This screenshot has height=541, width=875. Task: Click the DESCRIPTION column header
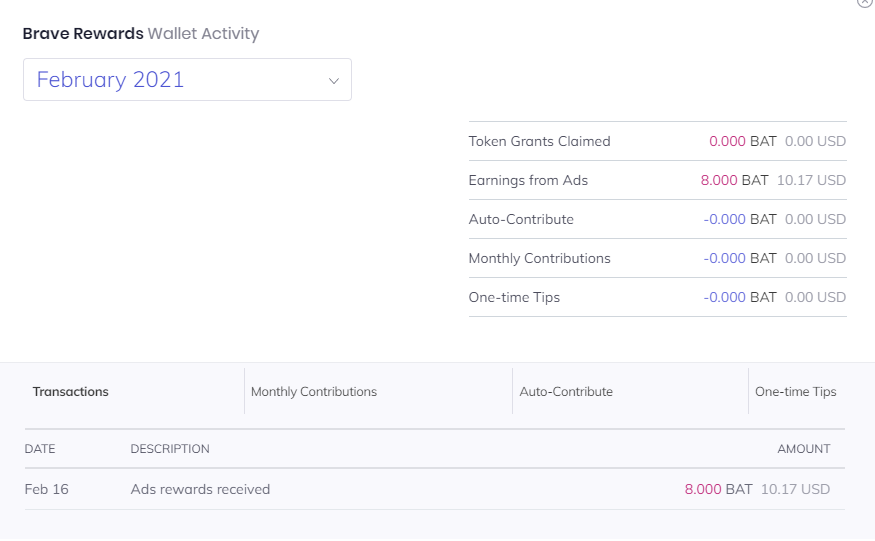pos(170,449)
